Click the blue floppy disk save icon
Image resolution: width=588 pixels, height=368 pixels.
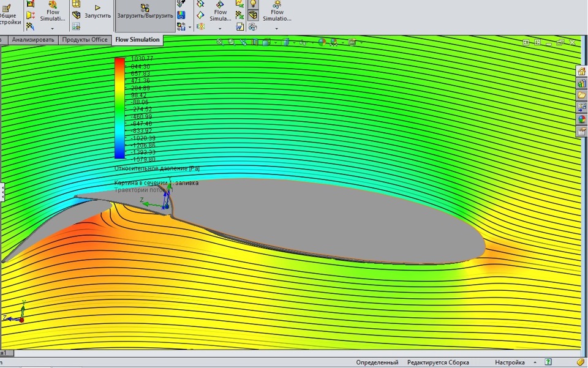pos(181,15)
